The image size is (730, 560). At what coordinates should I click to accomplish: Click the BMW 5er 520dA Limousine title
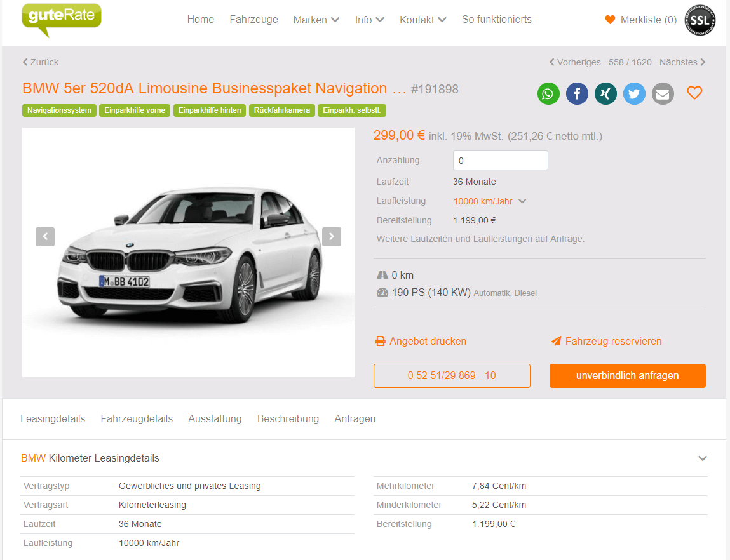(x=215, y=88)
